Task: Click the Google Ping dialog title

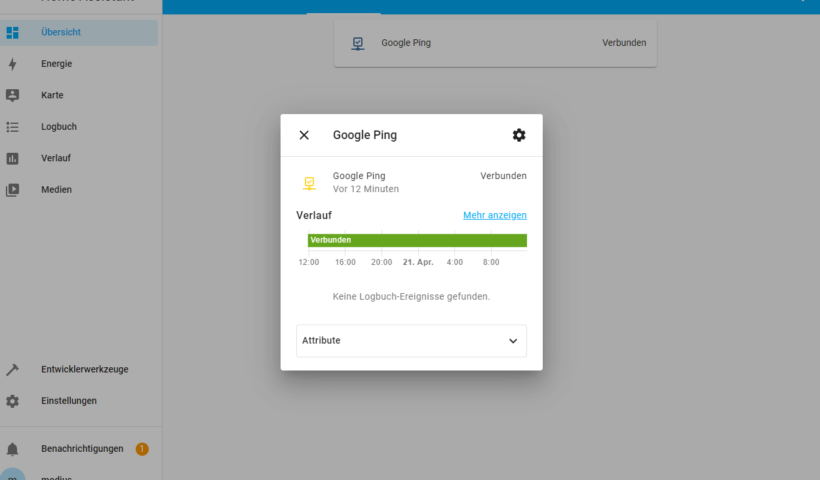Action: pos(365,135)
